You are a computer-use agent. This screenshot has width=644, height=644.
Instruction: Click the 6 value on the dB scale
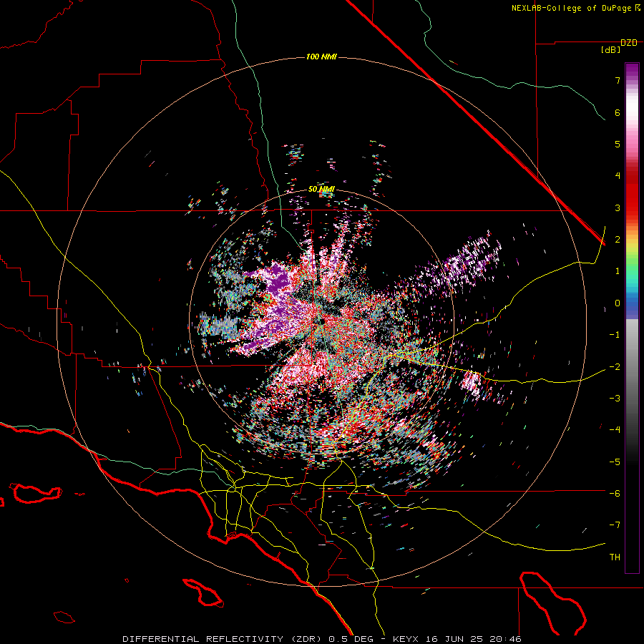[618, 112]
